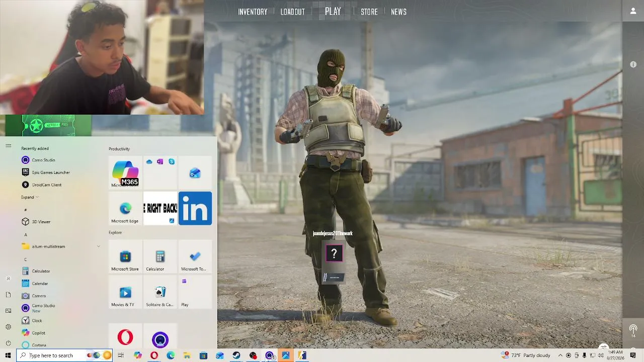Open the Microsoft Store tile

click(x=125, y=256)
